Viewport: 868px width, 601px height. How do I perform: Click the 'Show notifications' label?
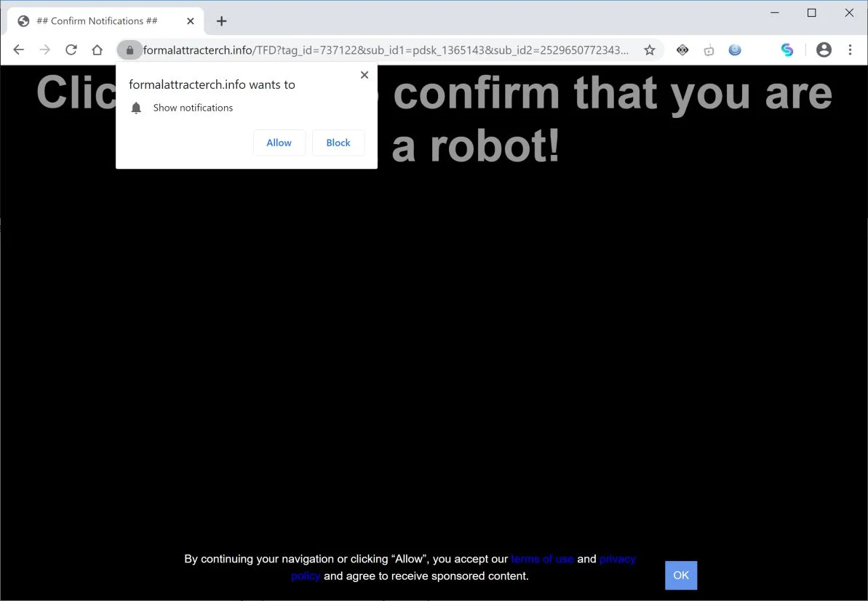click(194, 108)
